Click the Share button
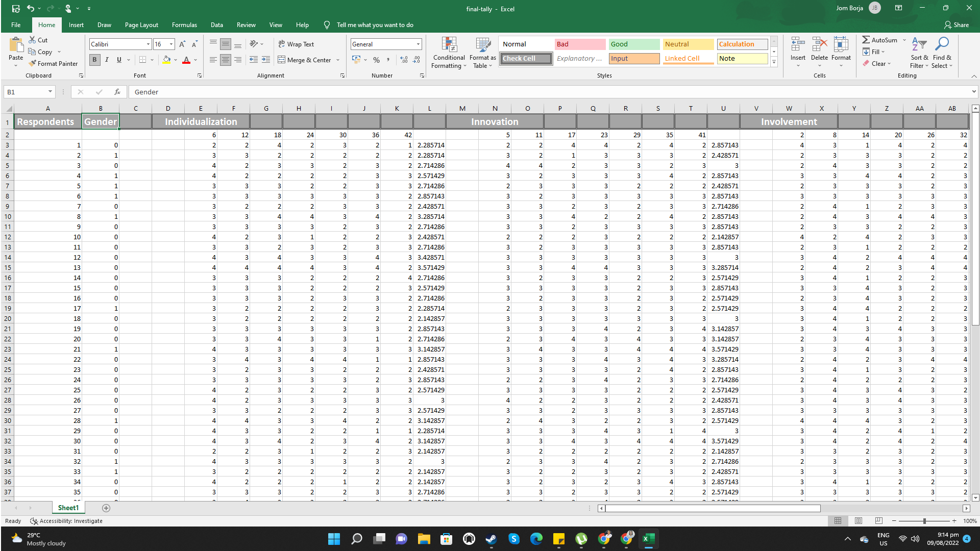 tap(957, 25)
